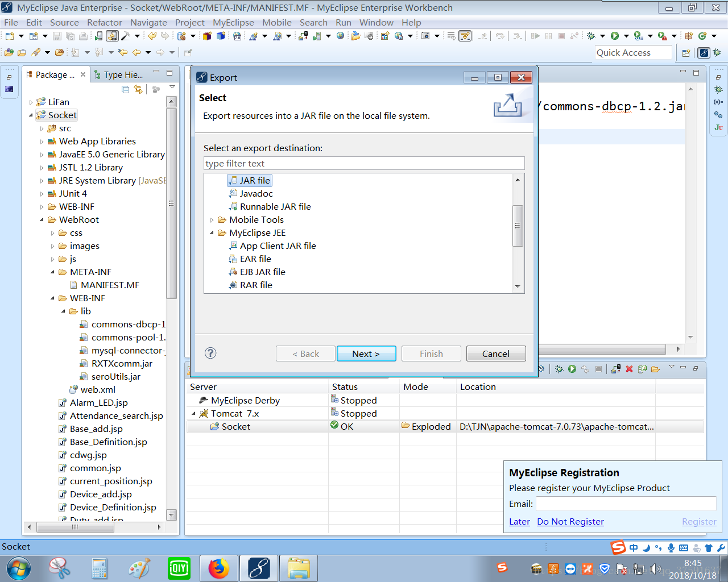This screenshot has height=582, width=728.
Task: Open iQIYI from the taskbar
Action: [x=179, y=568]
